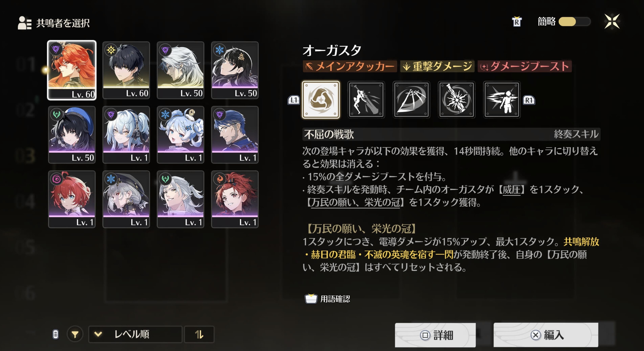
Task: Click the R costume shirt icon
Action: [x=517, y=22]
